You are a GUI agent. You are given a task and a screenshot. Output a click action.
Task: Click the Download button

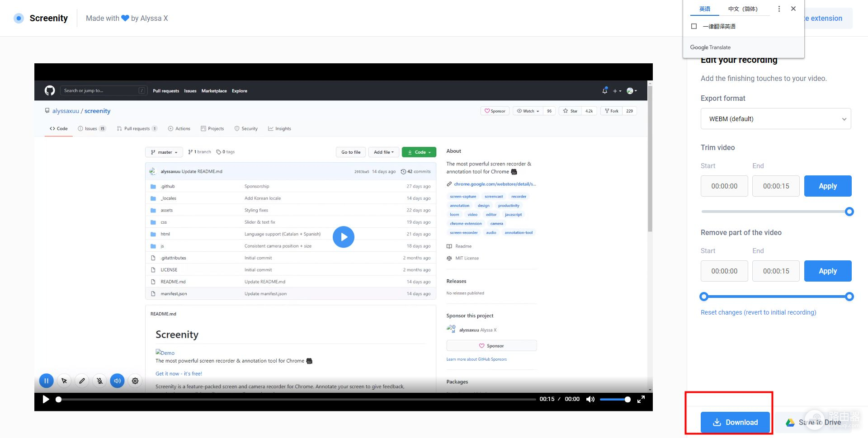(x=735, y=422)
